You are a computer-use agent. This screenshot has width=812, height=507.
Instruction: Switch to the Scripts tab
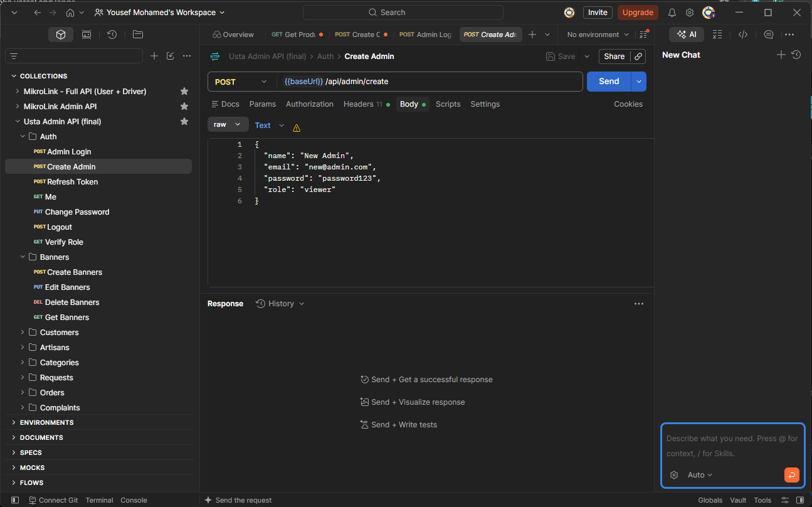click(x=448, y=104)
